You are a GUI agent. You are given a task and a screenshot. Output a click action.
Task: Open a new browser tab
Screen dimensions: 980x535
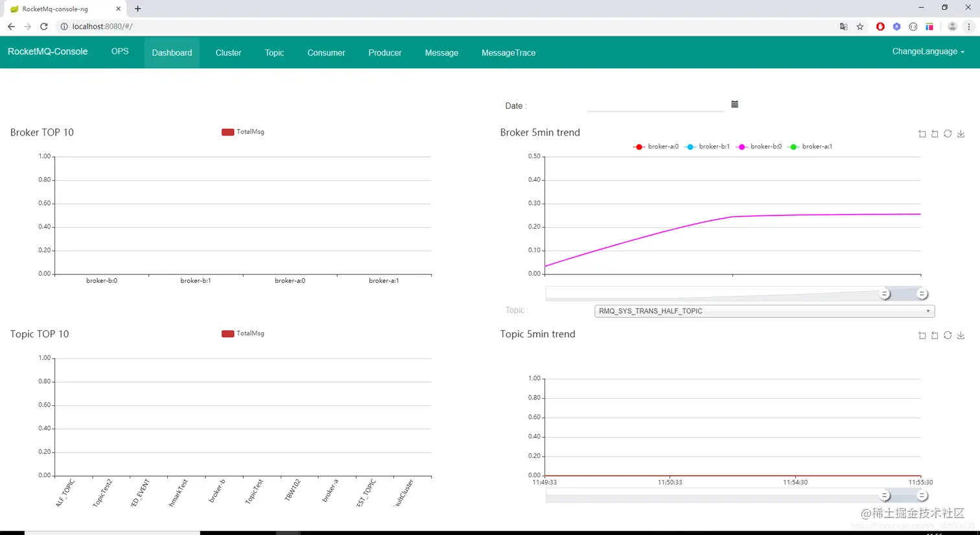tap(137, 9)
